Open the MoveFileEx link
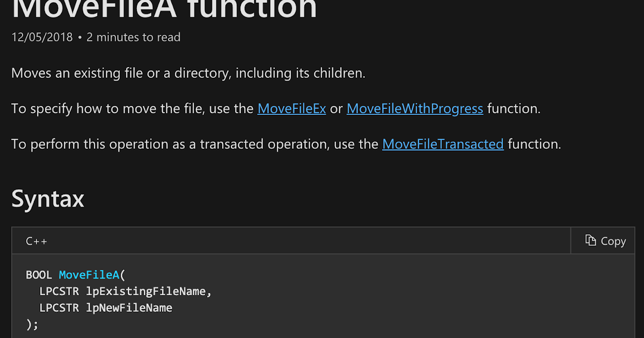This screenshot has height=338, width=644. [292, 108]
